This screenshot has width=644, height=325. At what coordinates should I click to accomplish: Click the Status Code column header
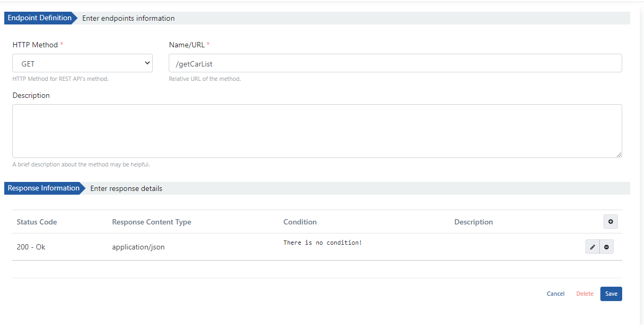click(37, 222)
